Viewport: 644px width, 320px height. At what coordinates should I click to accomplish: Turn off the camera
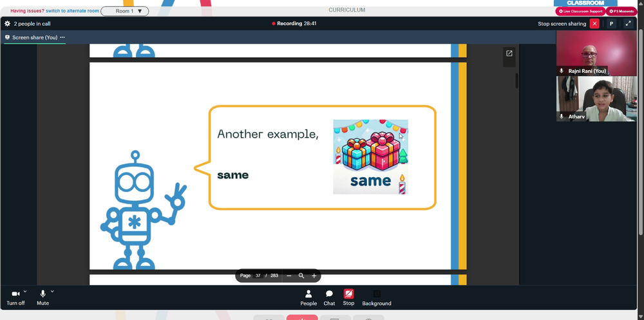[x=15, y=298]
